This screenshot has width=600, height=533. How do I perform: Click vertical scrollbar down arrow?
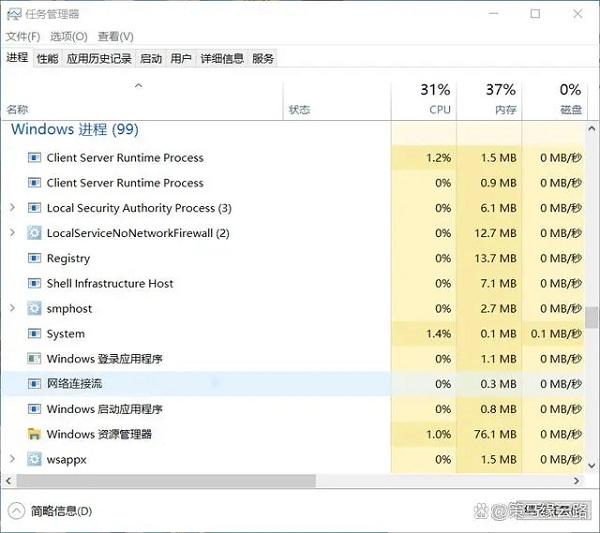click(x=592, y=466)
